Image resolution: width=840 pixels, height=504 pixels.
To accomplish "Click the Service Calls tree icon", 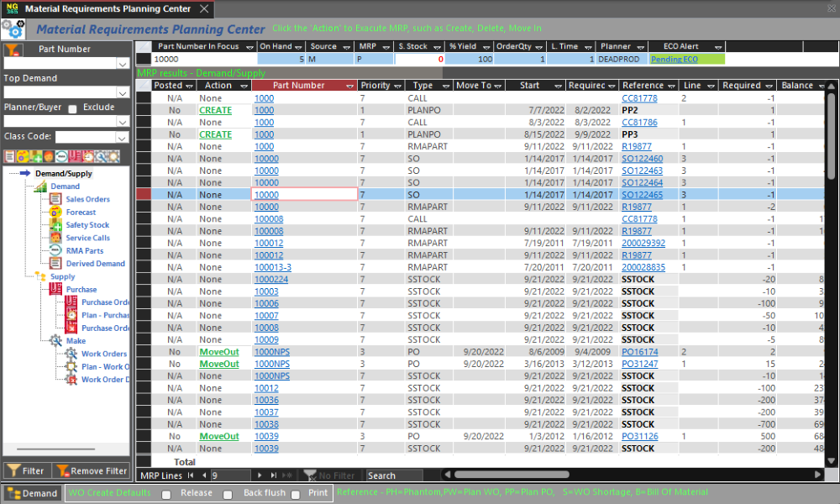I will (x=55, y=238).
